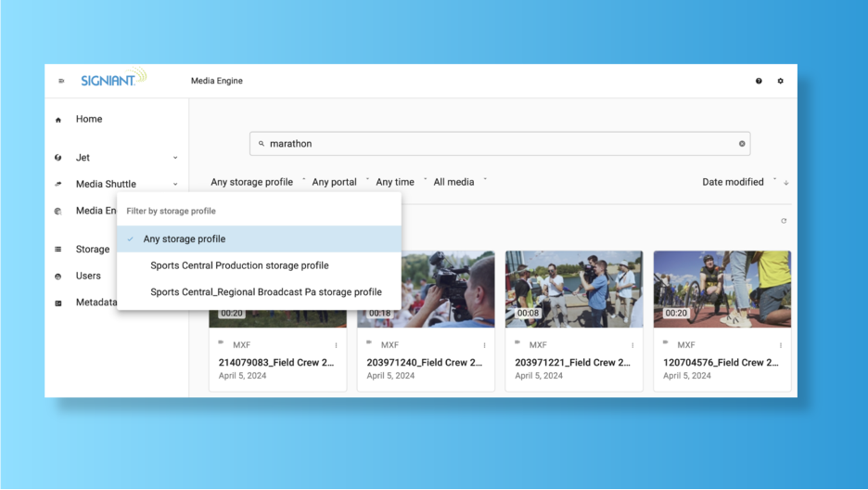Image resolution: width=868 pixels, height=490 pixels.
Task: Toggle the sort direction arrow
Action: click(786, 183)
